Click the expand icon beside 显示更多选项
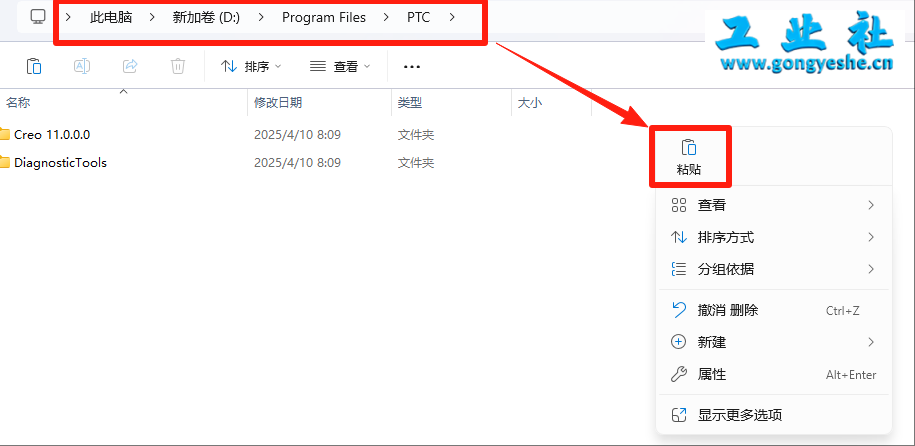 click(678, 415)
